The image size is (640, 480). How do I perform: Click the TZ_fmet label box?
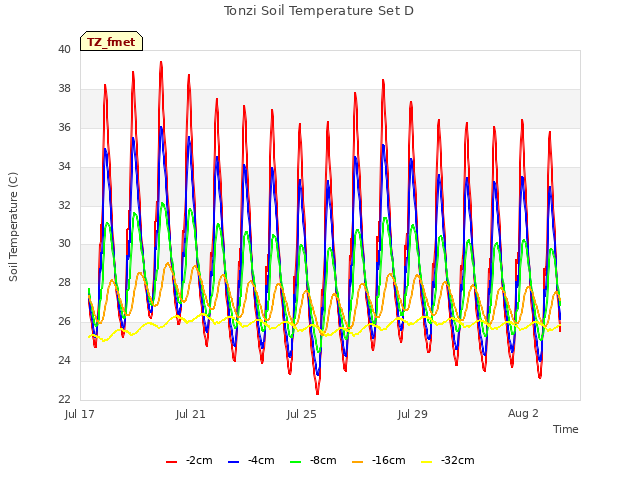click(x=111, y=42)
